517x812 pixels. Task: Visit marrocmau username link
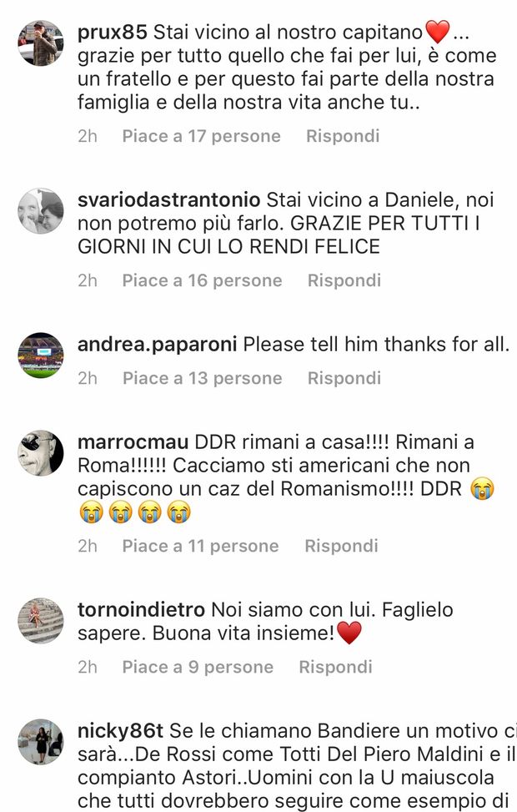click(x=133, y=442)
